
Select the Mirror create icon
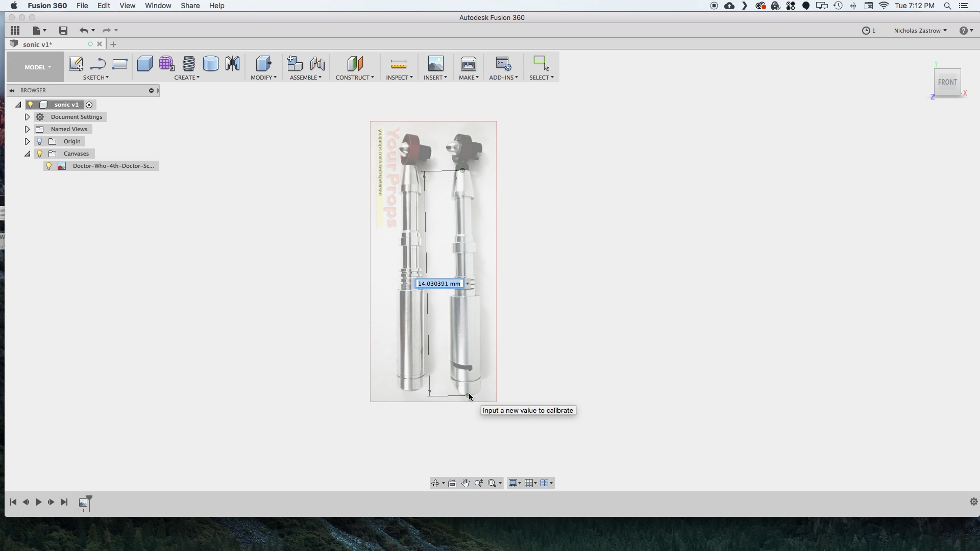tap(233, 64)
